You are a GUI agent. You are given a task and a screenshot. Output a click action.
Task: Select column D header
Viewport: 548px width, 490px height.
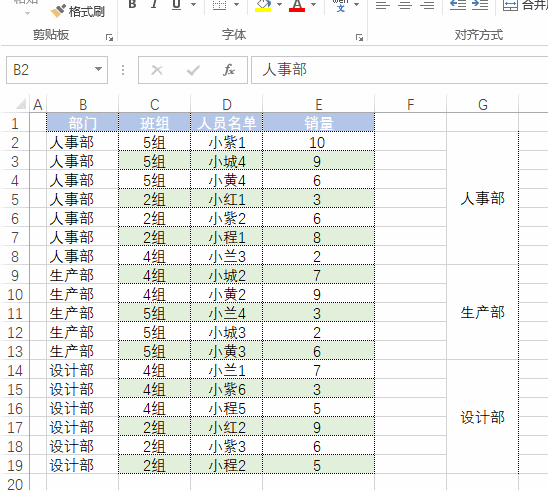point(226,104)
